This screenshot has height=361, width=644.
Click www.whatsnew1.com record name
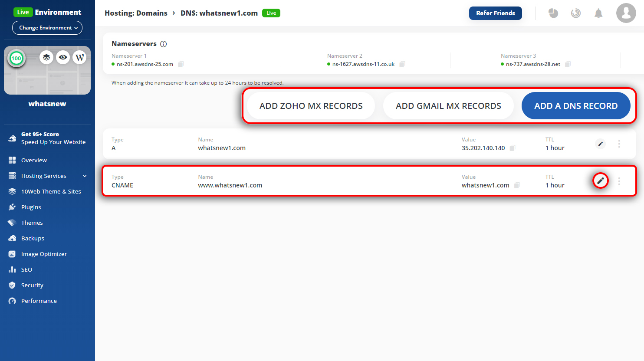230,185
